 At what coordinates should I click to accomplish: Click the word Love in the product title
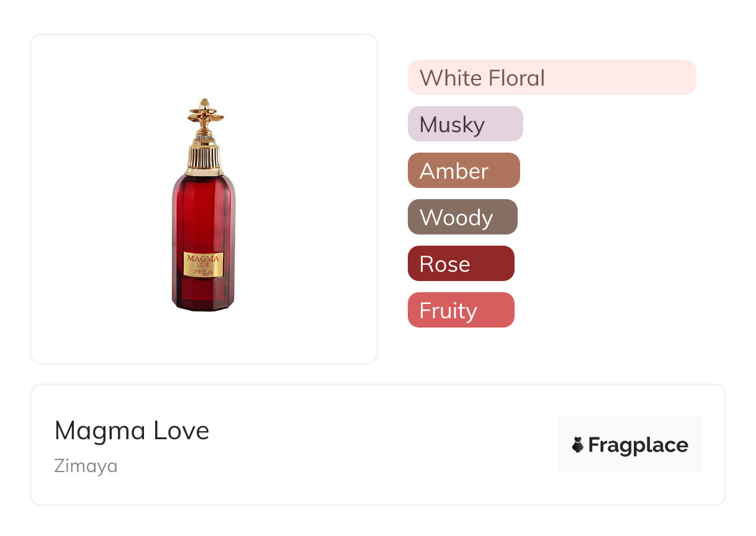[x=182, y=431]
